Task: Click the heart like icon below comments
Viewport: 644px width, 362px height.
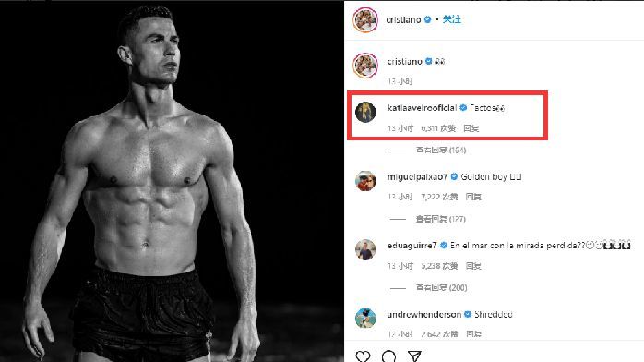Action: click(363, 356)
